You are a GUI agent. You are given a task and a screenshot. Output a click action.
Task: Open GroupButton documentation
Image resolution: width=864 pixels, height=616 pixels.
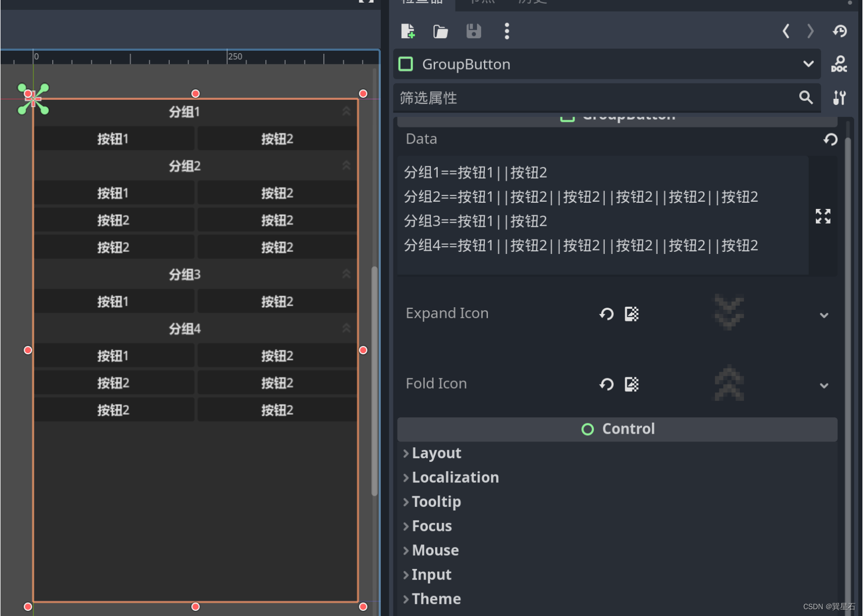point(839,64)
